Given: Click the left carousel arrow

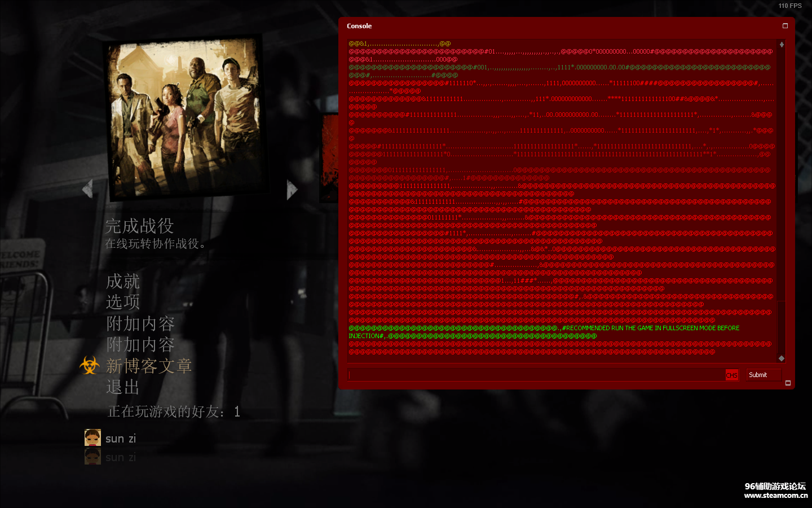Looking at the screenshot, I should pyautogui.click(x=89, y=189).
